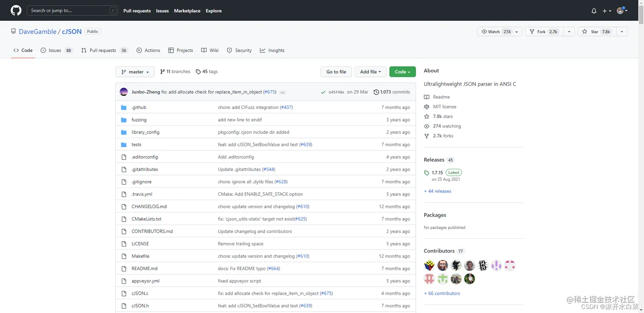Open pull request #437 link
The height and width of the screenshot is (313, 644).
click(x=286, y=108)
